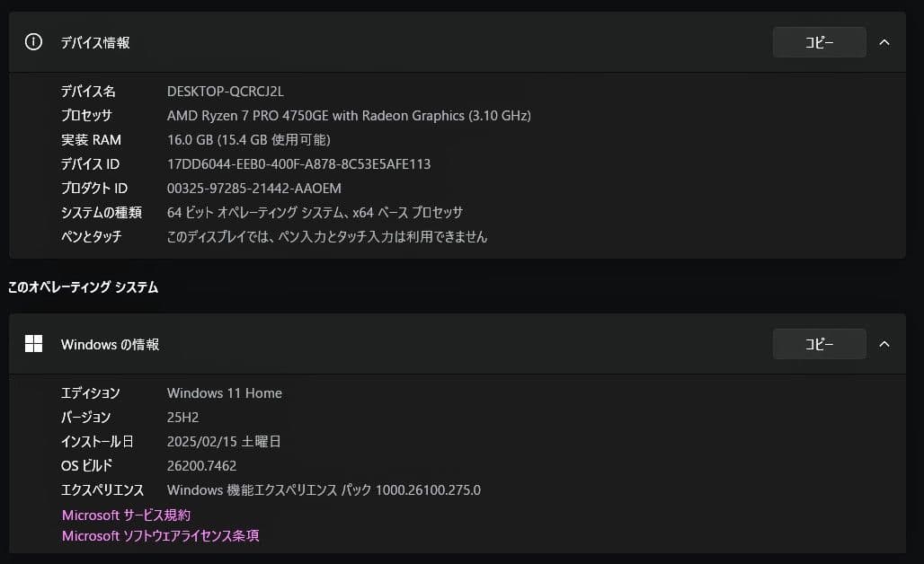
Task: Click the Windows logo icon beside Windows の情報
Action: point(33,343)
